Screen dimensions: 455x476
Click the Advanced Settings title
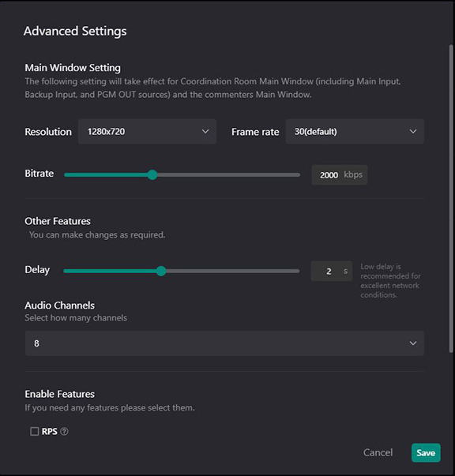[75, 32]
